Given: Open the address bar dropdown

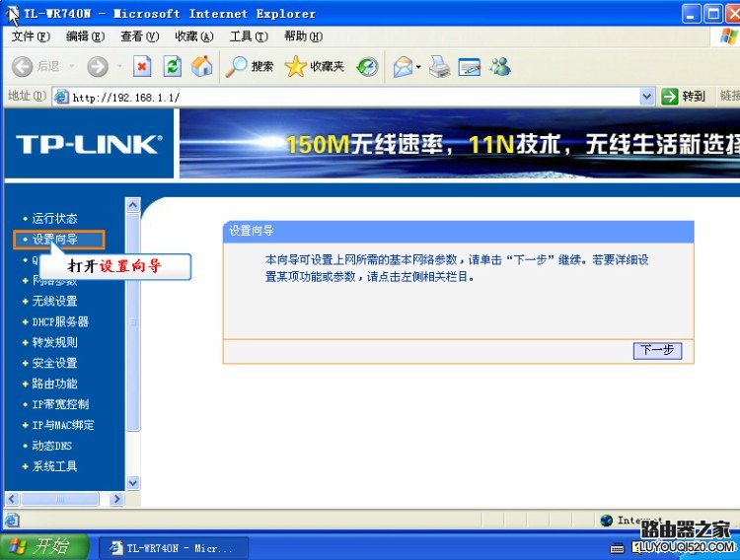Looking at the screenshot, I should pyautogui.click(x=646, y=97).
